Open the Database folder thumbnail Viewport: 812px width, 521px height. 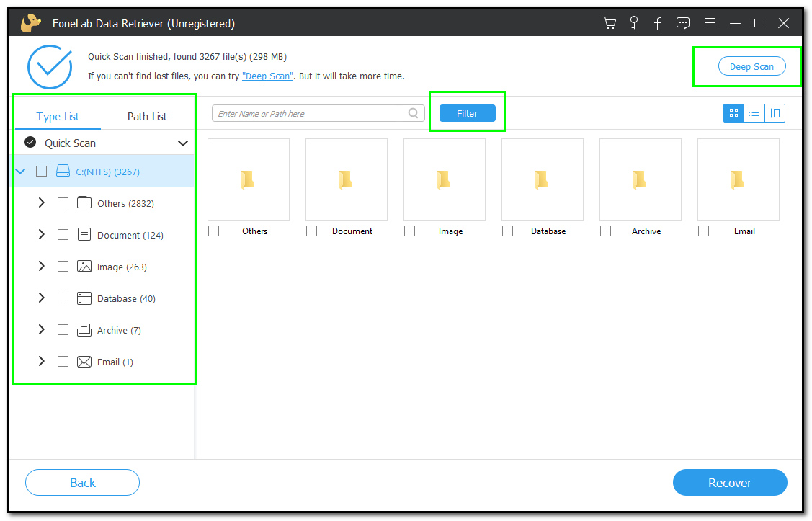[543, 179]
